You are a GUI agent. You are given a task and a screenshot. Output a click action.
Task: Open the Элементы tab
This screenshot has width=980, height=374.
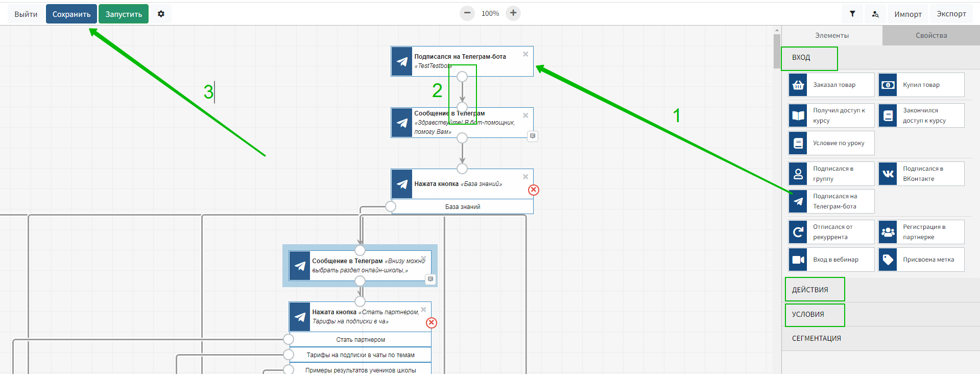point(832,35)
